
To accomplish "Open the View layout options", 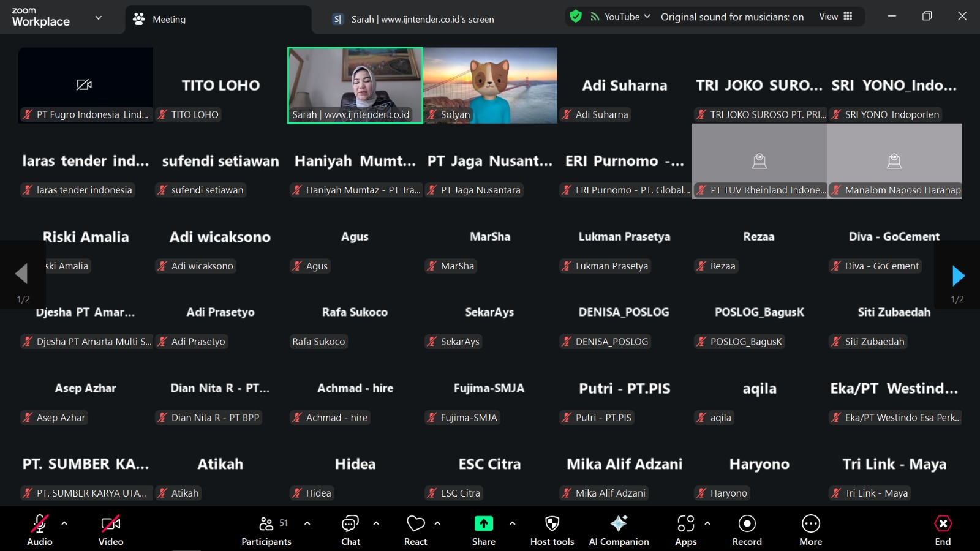I will 835,17.
